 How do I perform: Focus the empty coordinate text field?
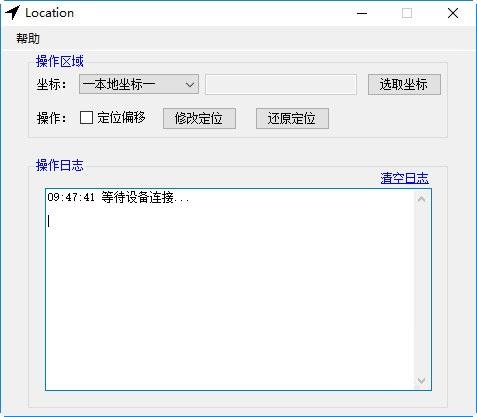(x=281, y=85)
